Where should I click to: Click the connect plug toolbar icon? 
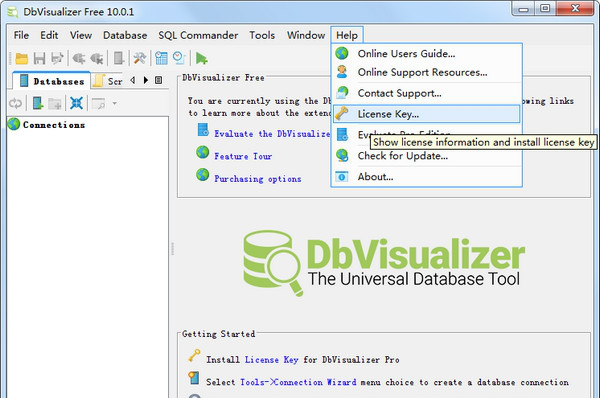[x=78, y=59]
